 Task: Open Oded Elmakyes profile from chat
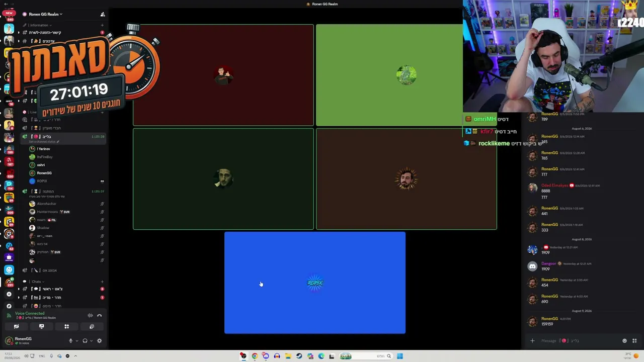(x=555, y=186)
